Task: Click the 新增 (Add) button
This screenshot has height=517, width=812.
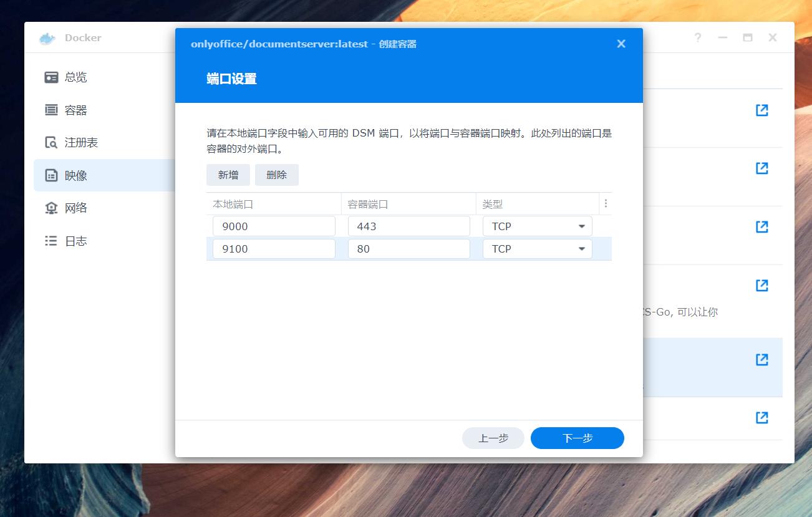Action: [x=228, y=175]
